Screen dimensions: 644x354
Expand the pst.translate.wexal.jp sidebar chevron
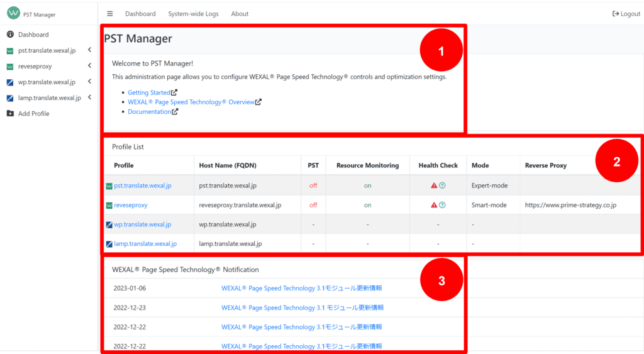tap(89, 50)
